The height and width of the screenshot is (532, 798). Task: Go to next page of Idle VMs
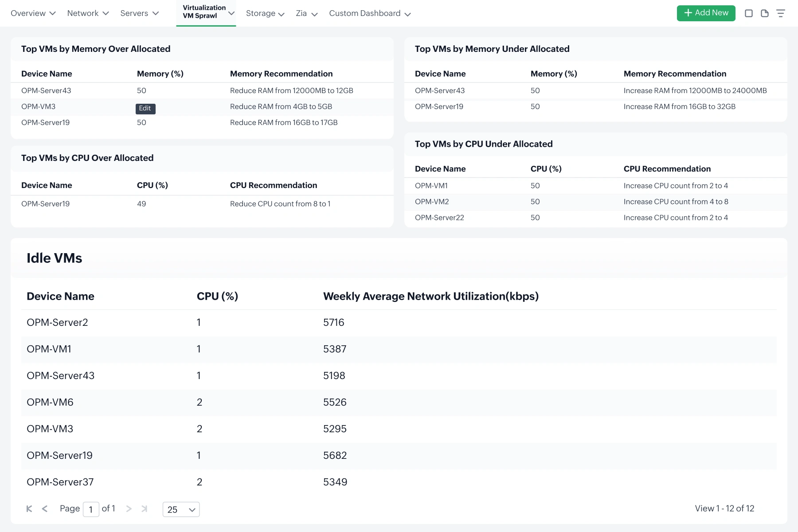[x=129, y=509]
